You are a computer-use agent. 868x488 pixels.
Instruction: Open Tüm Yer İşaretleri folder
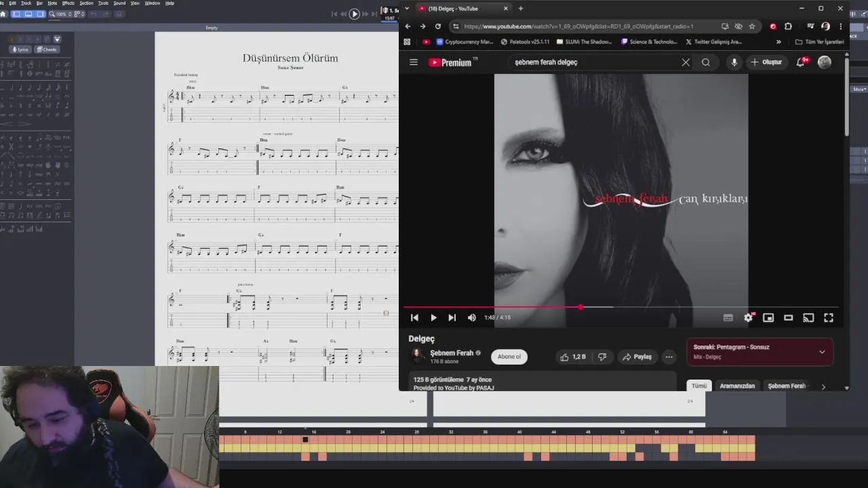pyautogui.click(x=820, y=41)
